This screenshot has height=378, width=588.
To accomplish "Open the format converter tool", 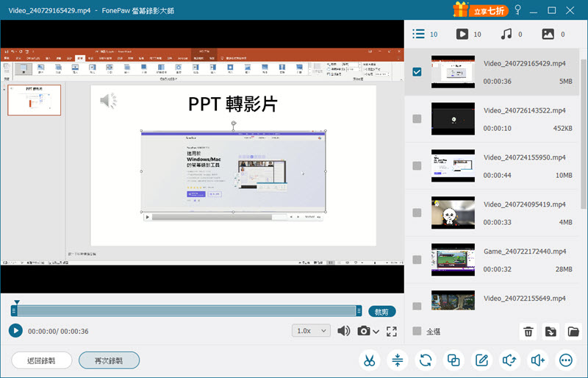I will (426, 360).
